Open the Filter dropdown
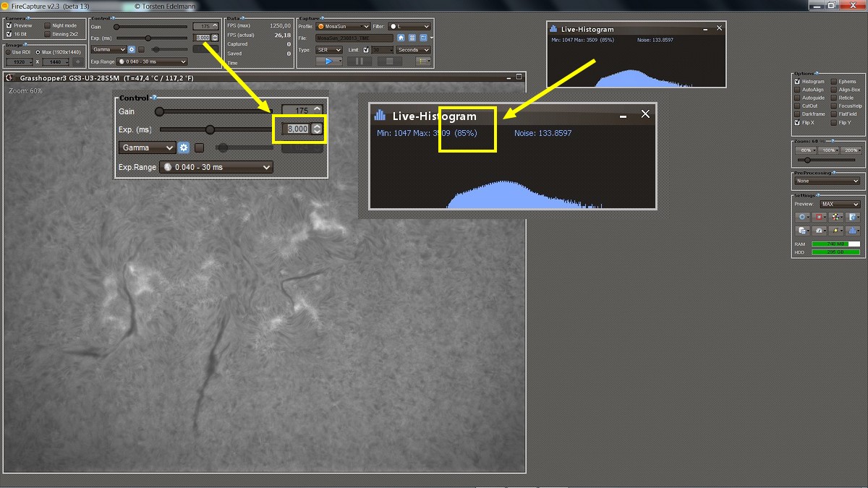Image resolution: width=868 pixels, height=488 pixels. coord(410,26)
